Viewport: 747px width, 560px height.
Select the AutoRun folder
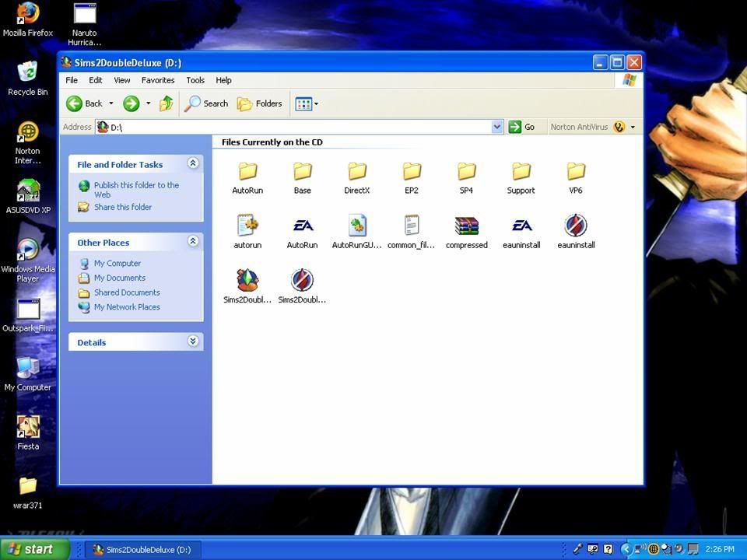click(x=247, y=178)
